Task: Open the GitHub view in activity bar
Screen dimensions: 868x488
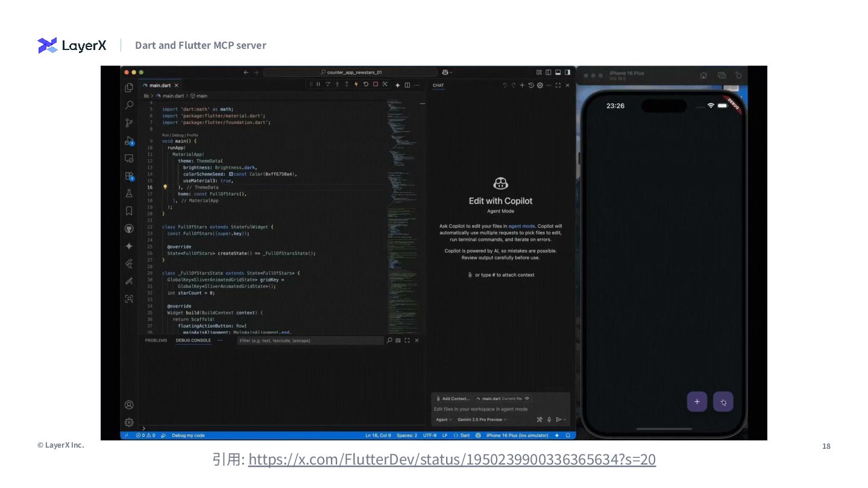Action: click(129, 229)
